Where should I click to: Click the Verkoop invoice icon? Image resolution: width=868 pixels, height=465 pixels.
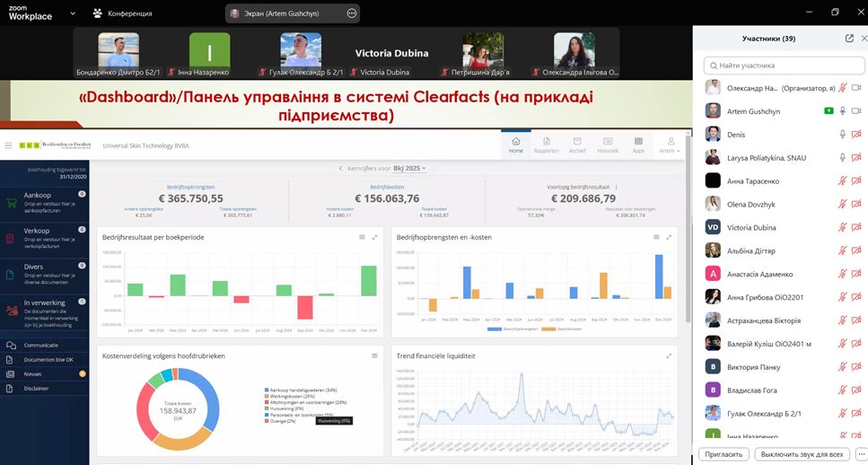pos(10,239)
